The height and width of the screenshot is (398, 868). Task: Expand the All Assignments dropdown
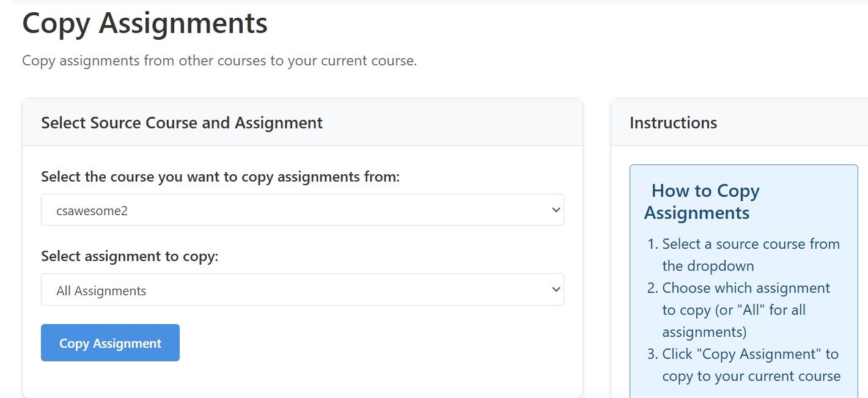pyautogui.click(x=302, y=290)
